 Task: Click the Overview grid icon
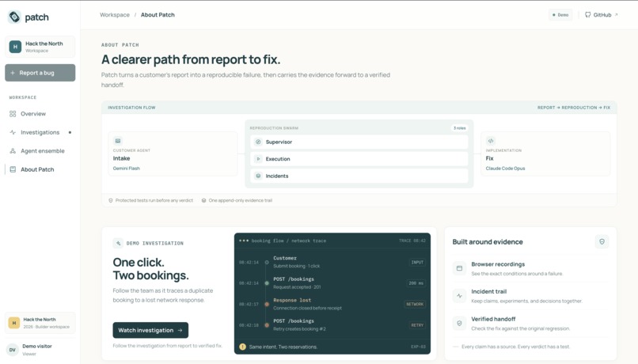coord(13,114)
